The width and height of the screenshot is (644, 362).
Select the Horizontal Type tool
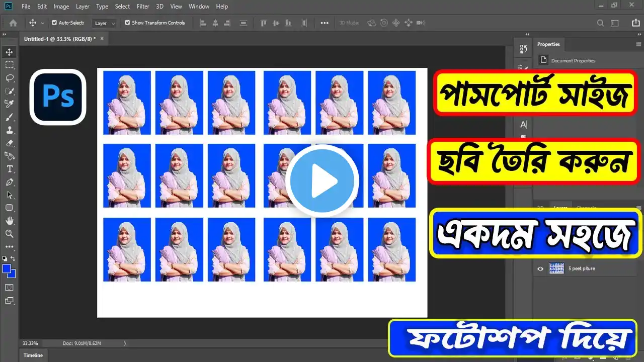click(x=9, y=169)
